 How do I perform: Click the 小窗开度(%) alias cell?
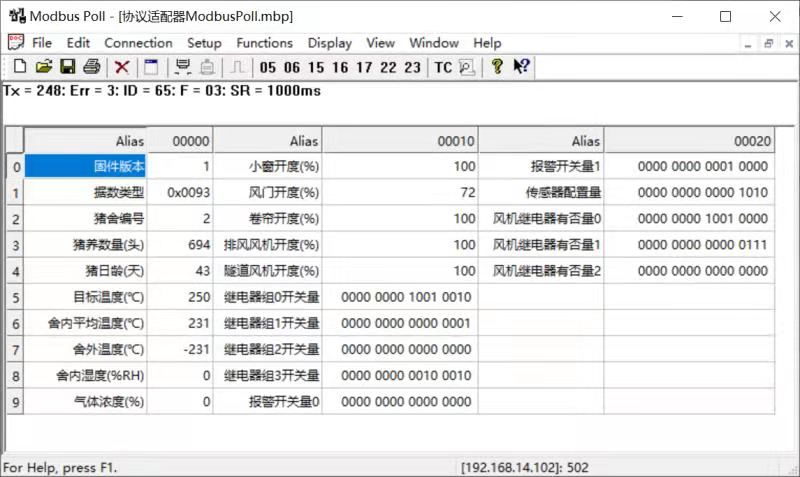tap(268, 166)
